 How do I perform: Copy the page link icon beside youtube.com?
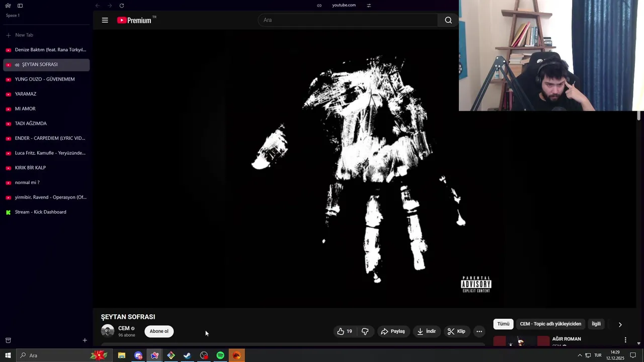point(319,6)
